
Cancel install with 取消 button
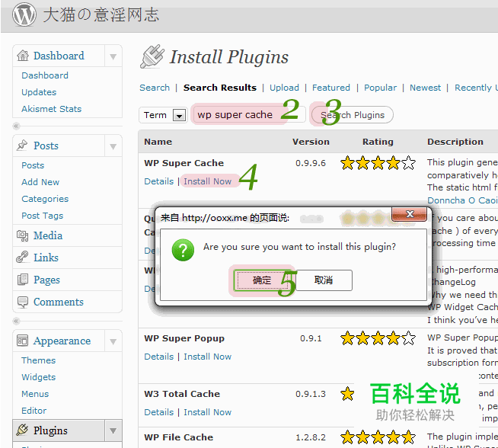(x=324, y=280)
